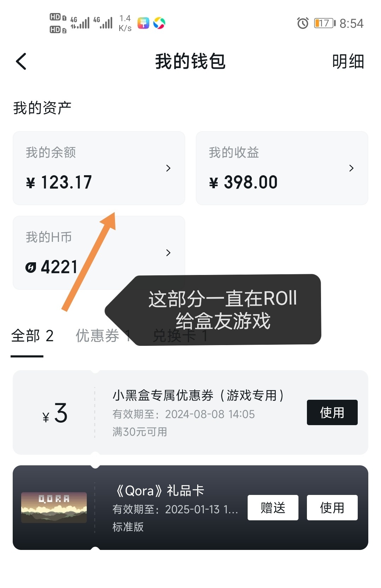Screen dimensions: 381x588
Task: Use the Qora gift card
Action: point(332,508)
